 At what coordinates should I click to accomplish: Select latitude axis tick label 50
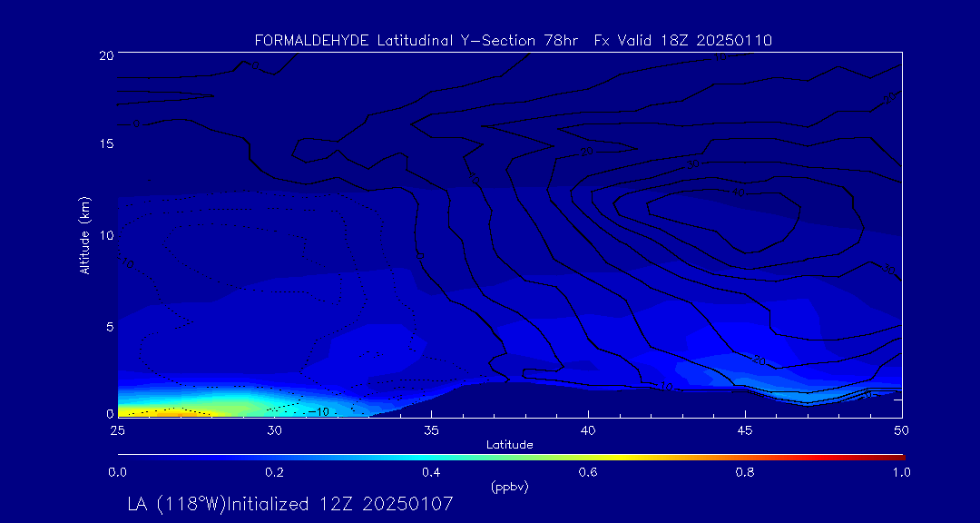tap(902, 430)
